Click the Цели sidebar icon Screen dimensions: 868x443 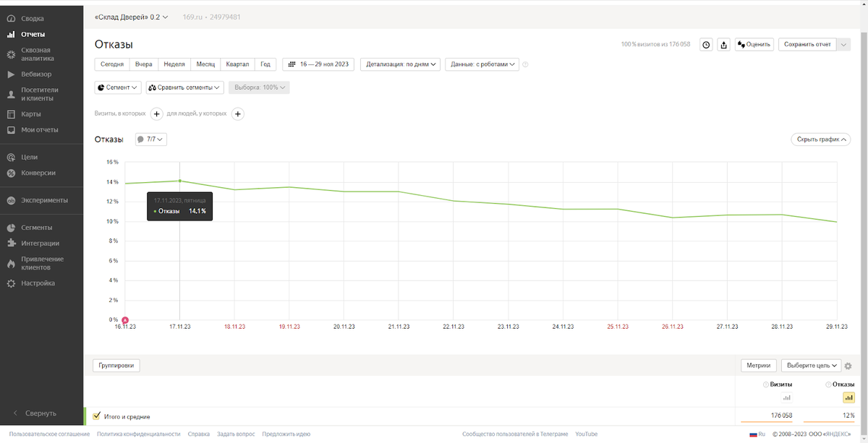(x=11, y=157)
